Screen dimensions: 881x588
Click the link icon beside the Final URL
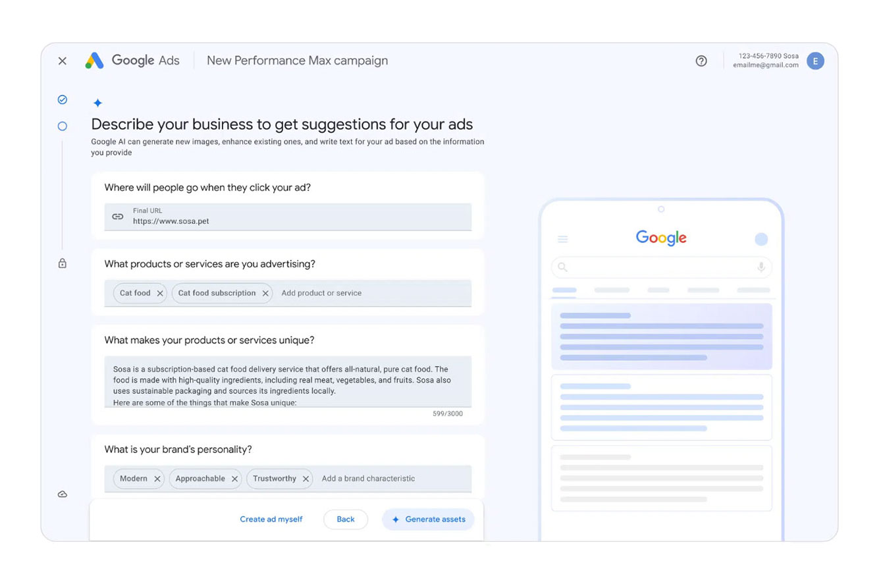tap(118, 216)
